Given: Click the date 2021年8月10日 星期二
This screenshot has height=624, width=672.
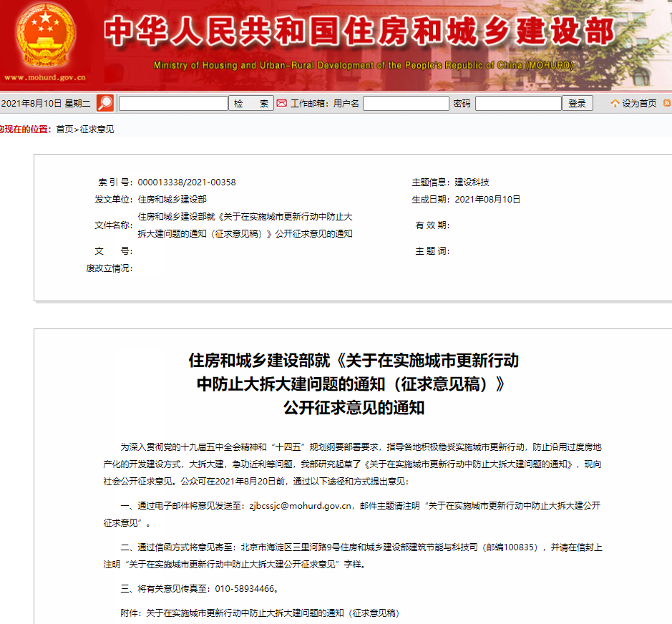Looking at the screenshot, I should tap(45, 103).
